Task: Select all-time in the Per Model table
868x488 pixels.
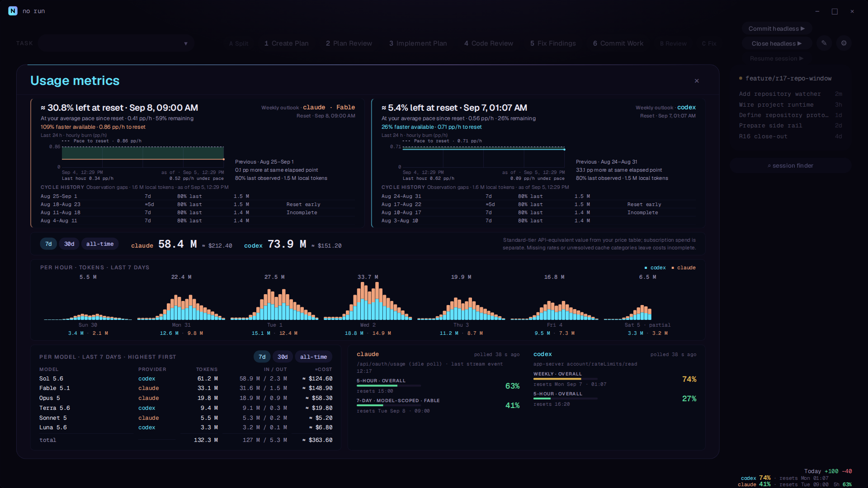Action: pyautogui.click(x=313, y=357)
